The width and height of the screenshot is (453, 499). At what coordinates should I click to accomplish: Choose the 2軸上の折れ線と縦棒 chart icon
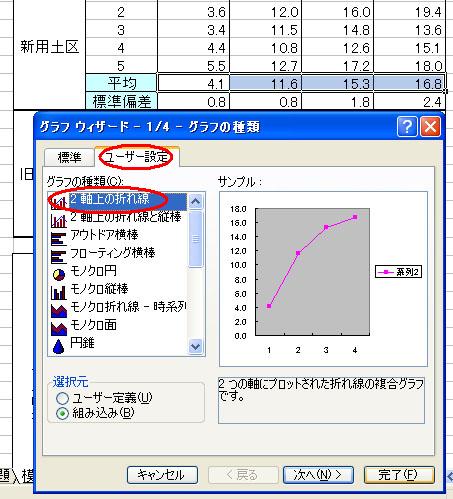coord(59,220)
